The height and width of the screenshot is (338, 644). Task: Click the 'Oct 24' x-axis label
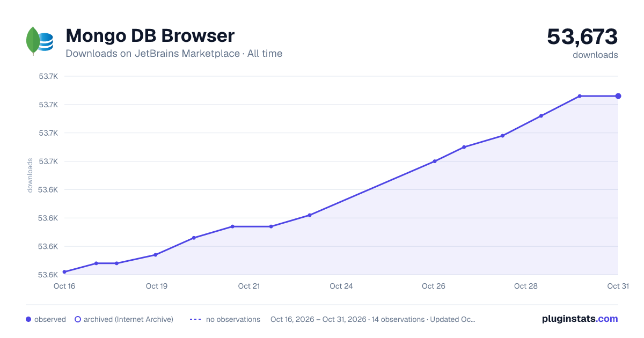341,286
